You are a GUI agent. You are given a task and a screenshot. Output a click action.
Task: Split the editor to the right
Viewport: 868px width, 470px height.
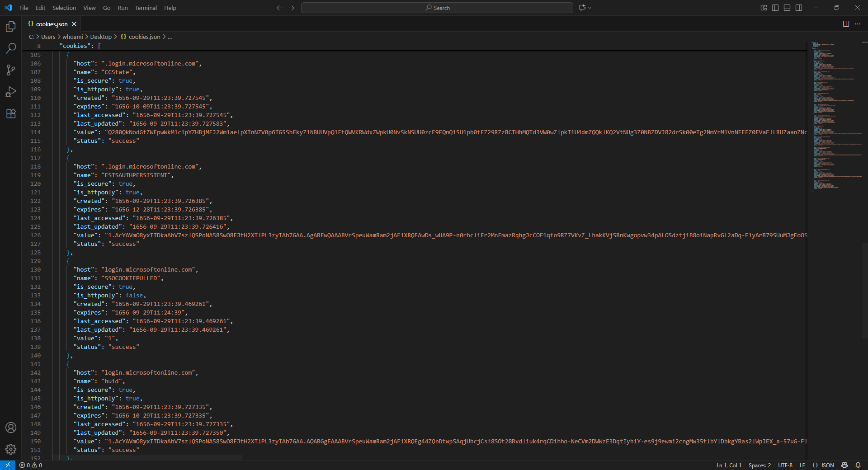846,24
